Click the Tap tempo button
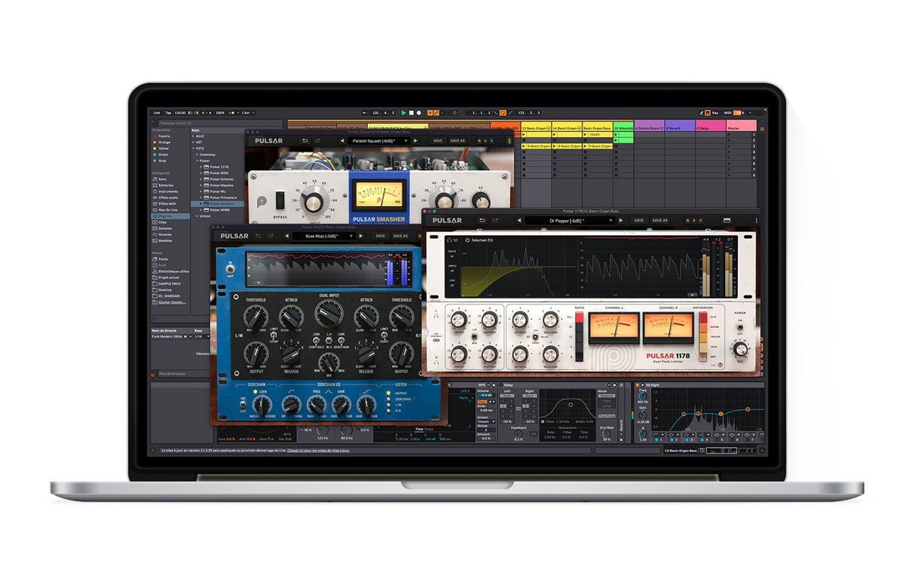 (168, 112)
